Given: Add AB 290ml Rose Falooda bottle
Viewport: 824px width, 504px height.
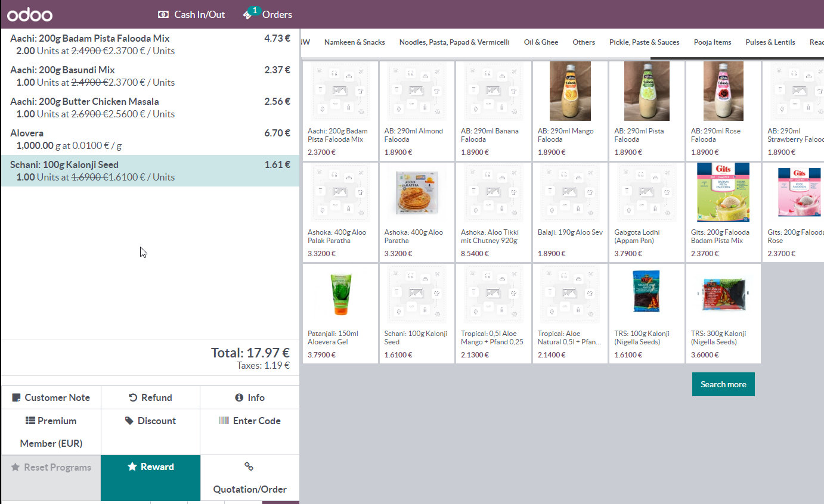Looking at the screenshot, I should click(x=723, y=111).
